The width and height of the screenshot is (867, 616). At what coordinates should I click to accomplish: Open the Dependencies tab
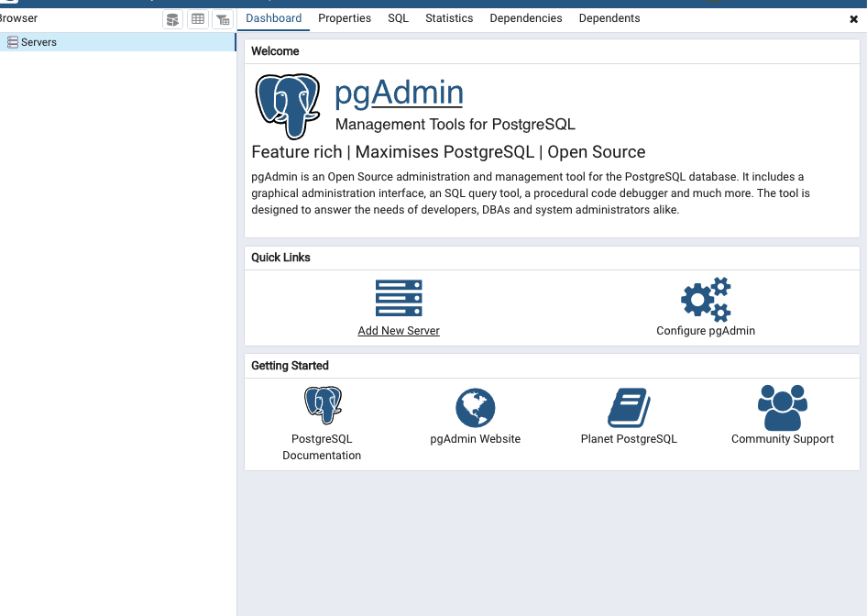tap(526, 18)
